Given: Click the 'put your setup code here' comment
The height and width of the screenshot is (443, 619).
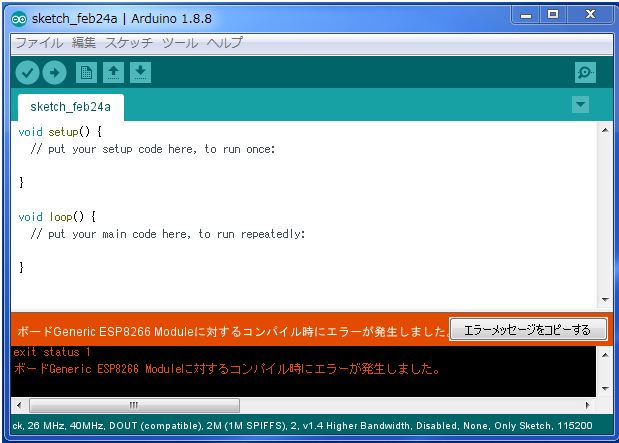Looking at the screenshot, I should click(x=153, y=149).
